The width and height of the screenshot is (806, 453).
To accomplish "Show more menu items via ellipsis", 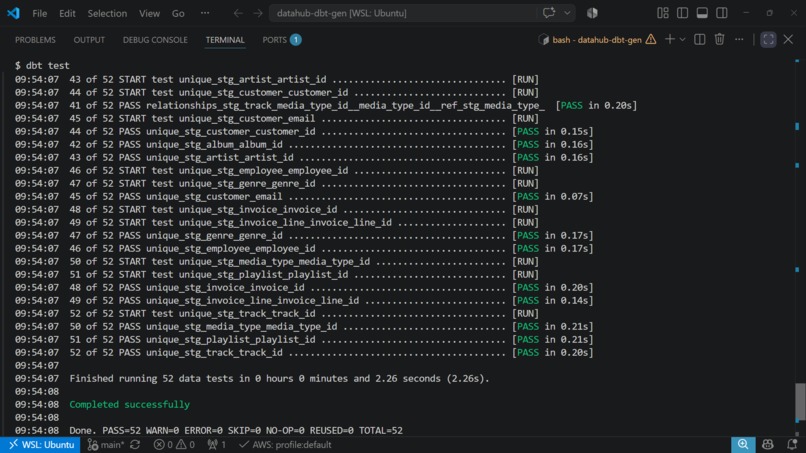I will [205, 13].
